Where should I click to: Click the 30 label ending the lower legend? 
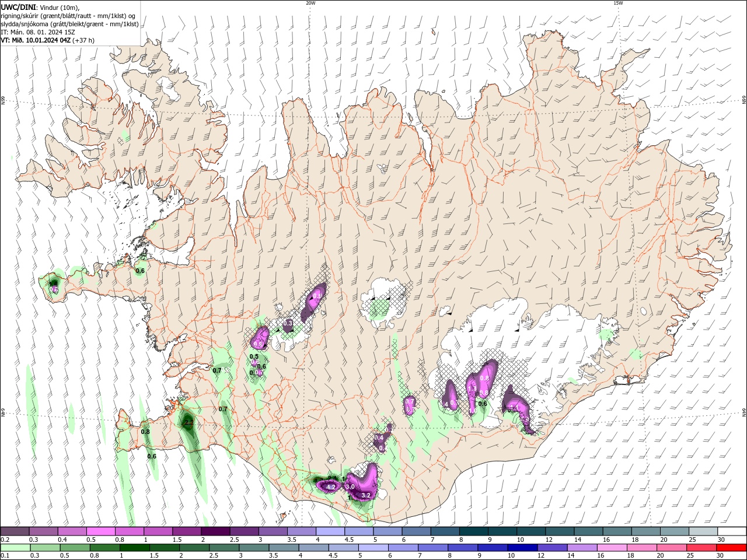721,556
